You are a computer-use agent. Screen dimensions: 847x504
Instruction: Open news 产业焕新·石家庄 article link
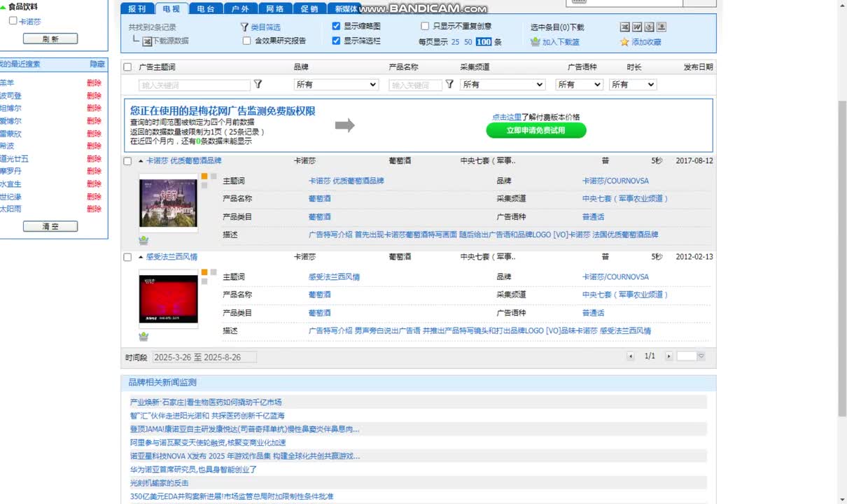[206, 402]
